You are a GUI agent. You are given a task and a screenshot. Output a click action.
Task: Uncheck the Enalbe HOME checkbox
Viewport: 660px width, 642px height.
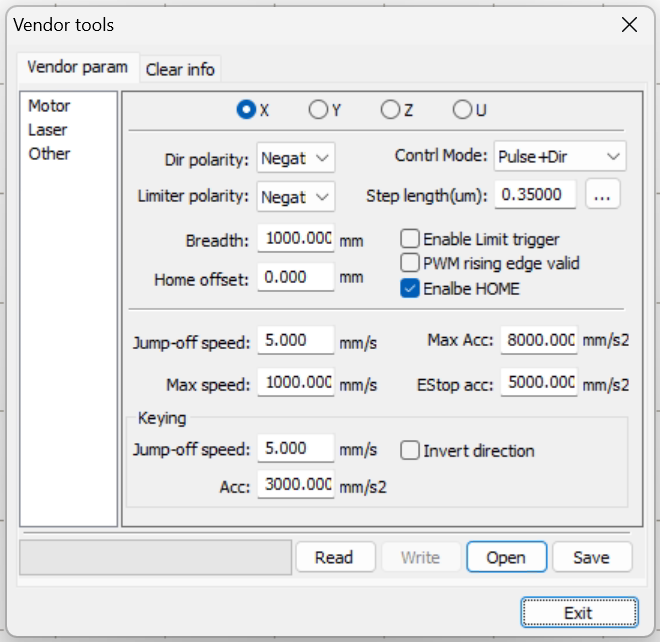[x=410, y=288]
